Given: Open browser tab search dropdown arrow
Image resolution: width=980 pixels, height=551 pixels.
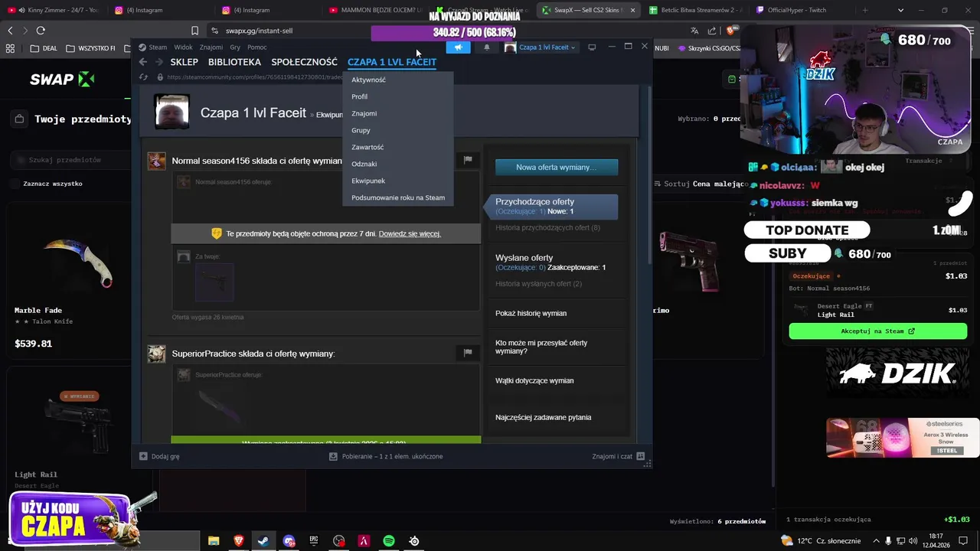Looking at the screenshot, I should coord(900,10).
